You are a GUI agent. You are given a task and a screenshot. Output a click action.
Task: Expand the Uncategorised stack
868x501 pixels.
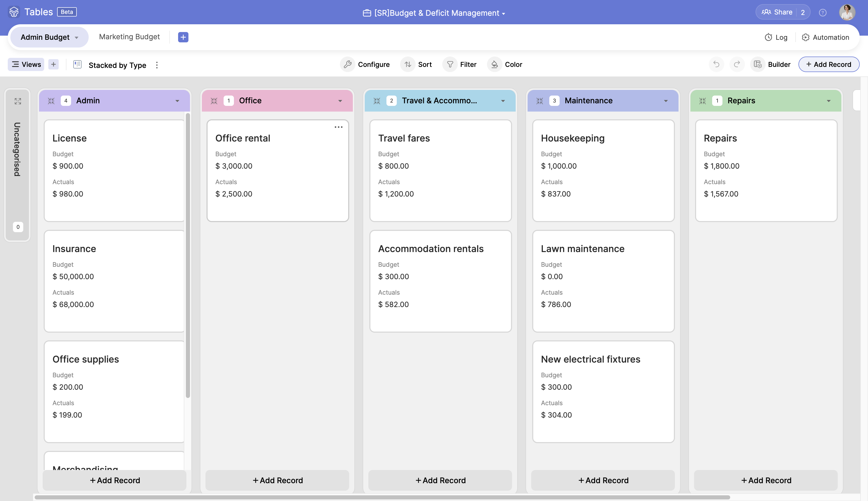click(18, 101)
